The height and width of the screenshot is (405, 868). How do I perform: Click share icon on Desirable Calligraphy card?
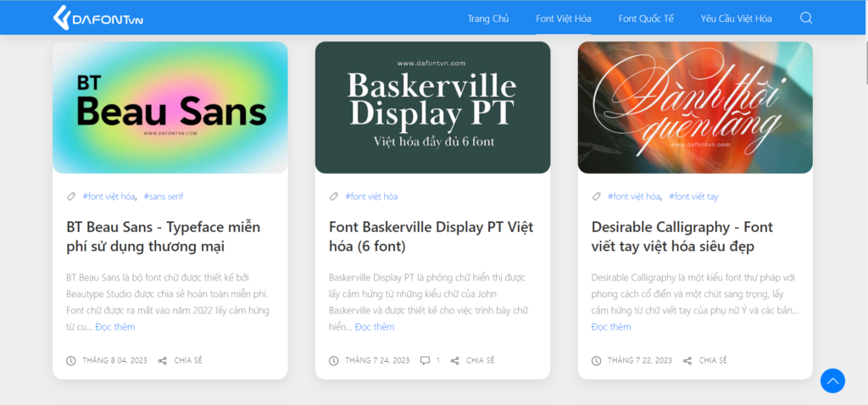pos(687,361)
